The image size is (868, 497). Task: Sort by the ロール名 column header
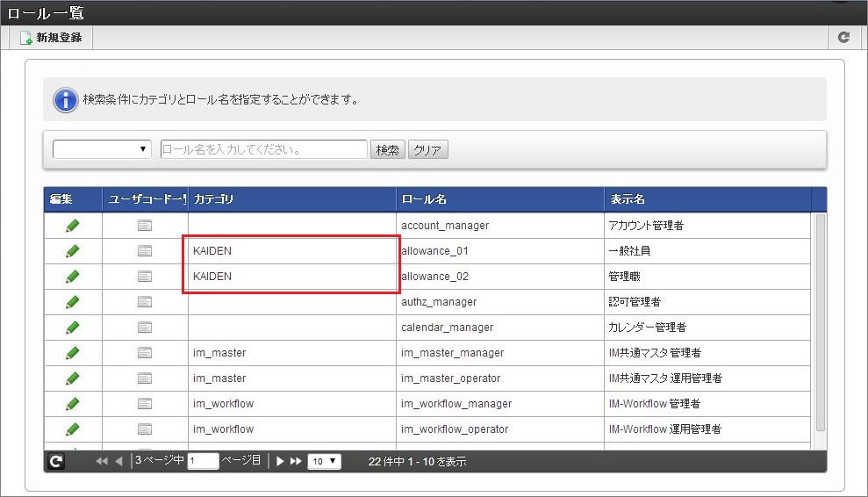click(499, 199)
